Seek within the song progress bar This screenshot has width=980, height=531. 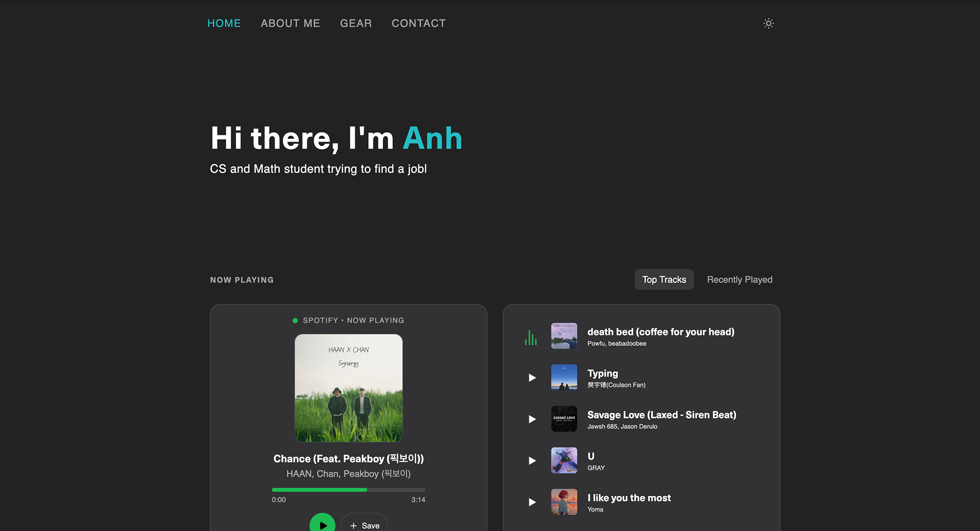(x=349, y=490)
